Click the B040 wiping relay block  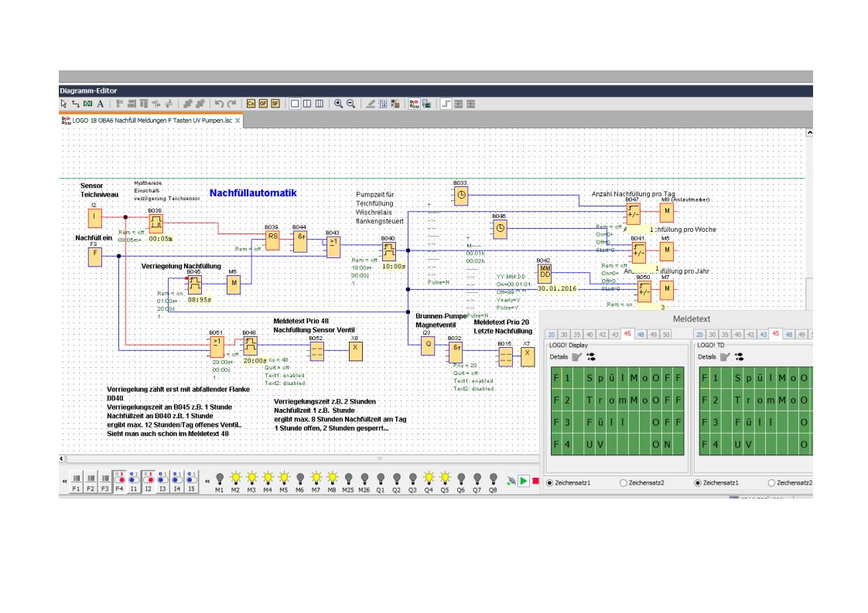[388, 251]
